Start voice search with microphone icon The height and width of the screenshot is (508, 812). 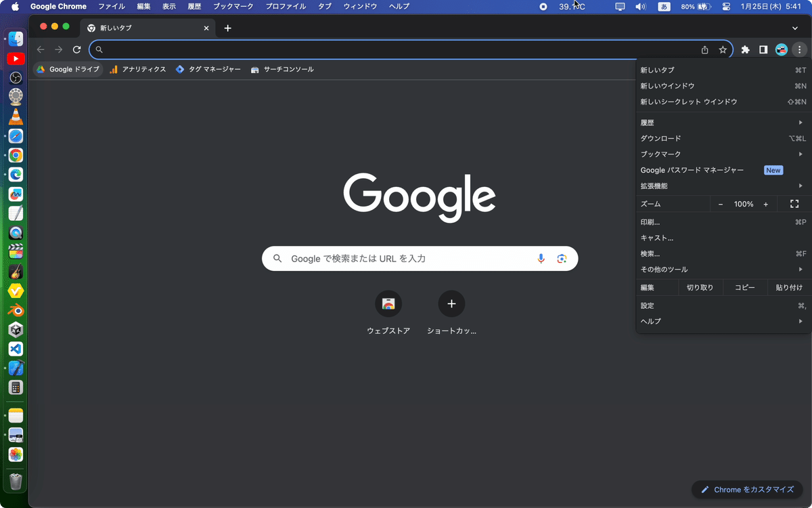[x=541, y=258]
